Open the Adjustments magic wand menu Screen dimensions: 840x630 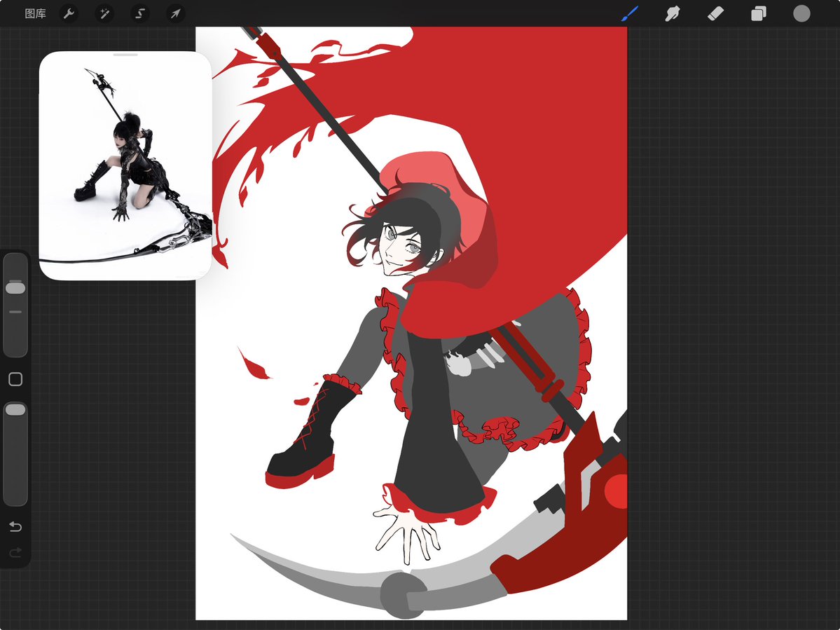tap(104, 13)
